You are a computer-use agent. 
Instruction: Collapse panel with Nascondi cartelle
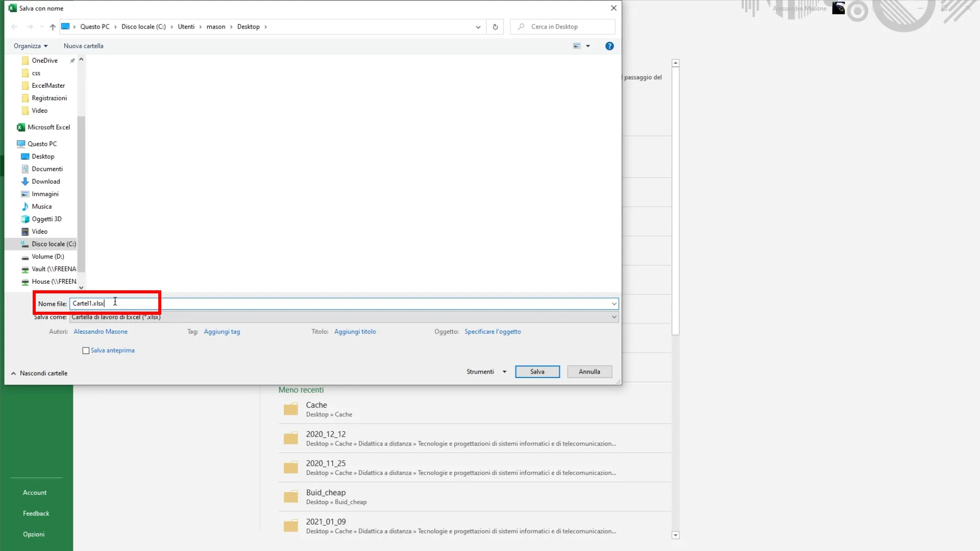[39, 373]
